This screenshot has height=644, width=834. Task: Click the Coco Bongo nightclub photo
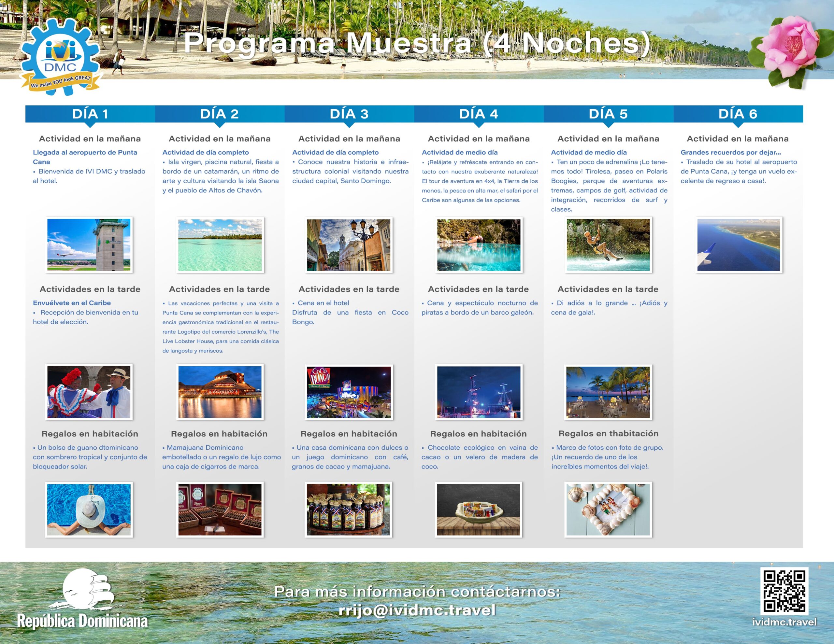(349, 392)
